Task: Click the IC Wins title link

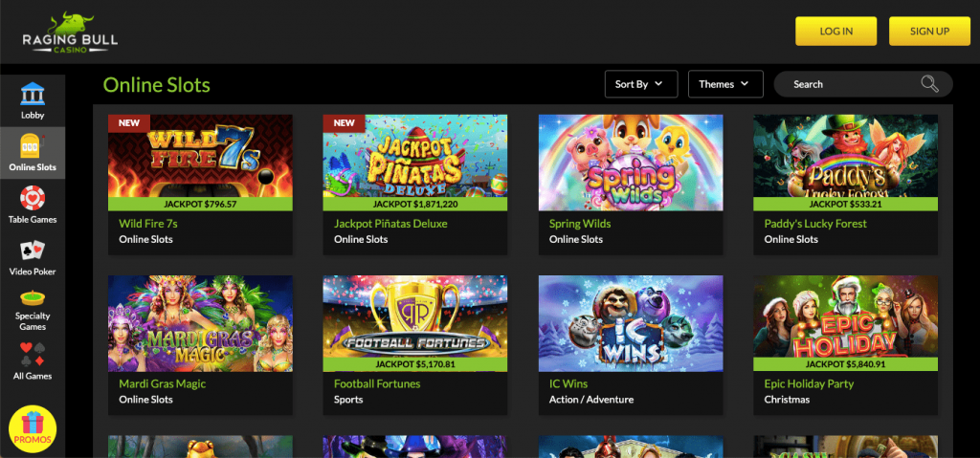Action: point(568,383)
